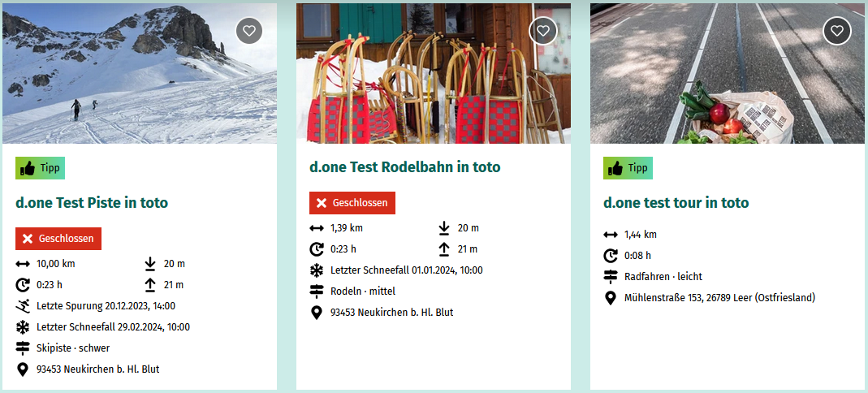Image resolution: width=868 pixels, height=393 pixels.
Task: Open d.one Test Rodelbahn in toto
Action: point(404,166)
